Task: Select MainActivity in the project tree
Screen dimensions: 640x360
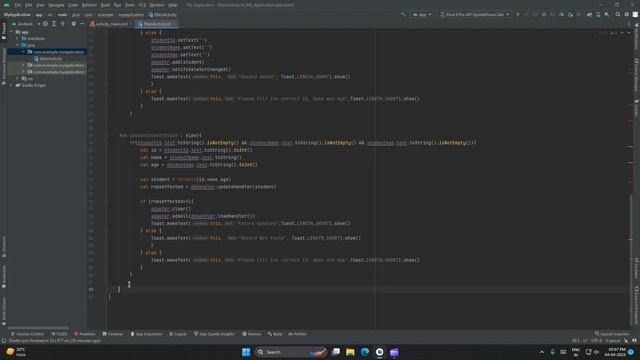Action: click(x=48, y=58)
